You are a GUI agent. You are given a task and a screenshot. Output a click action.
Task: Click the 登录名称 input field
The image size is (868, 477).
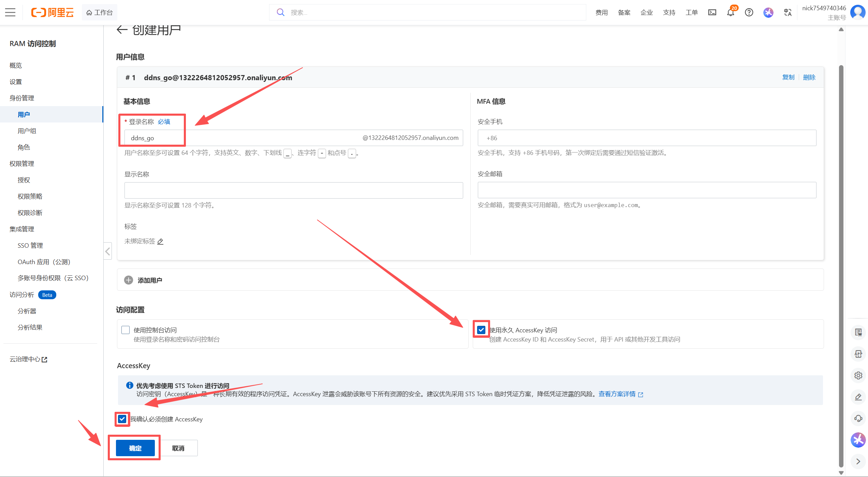click(293, 138)
